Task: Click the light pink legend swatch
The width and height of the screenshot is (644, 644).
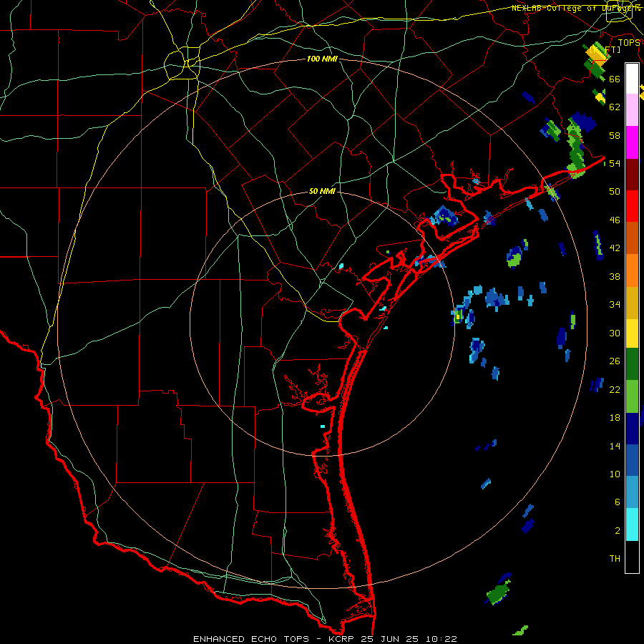Action: point(632,110)
